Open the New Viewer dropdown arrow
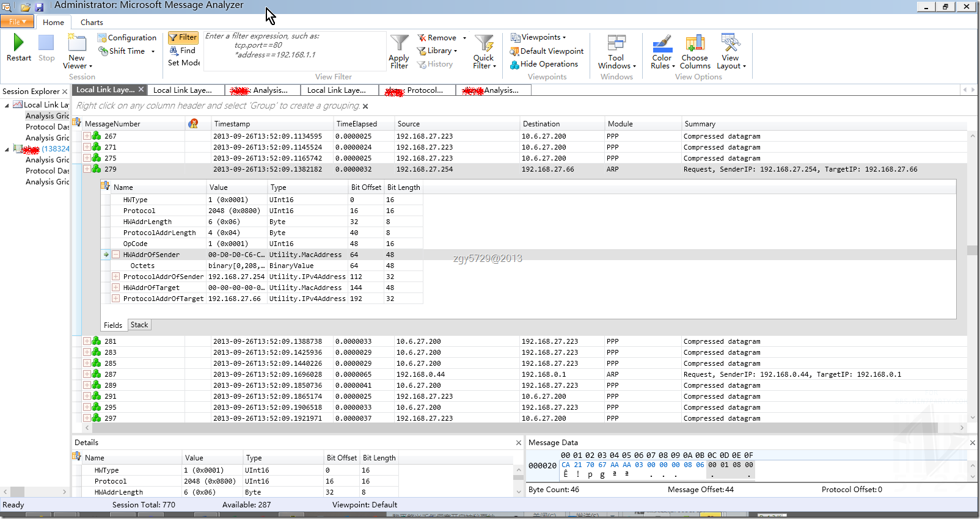The width and height of the screenshot is (980, 519). (90, 66)
